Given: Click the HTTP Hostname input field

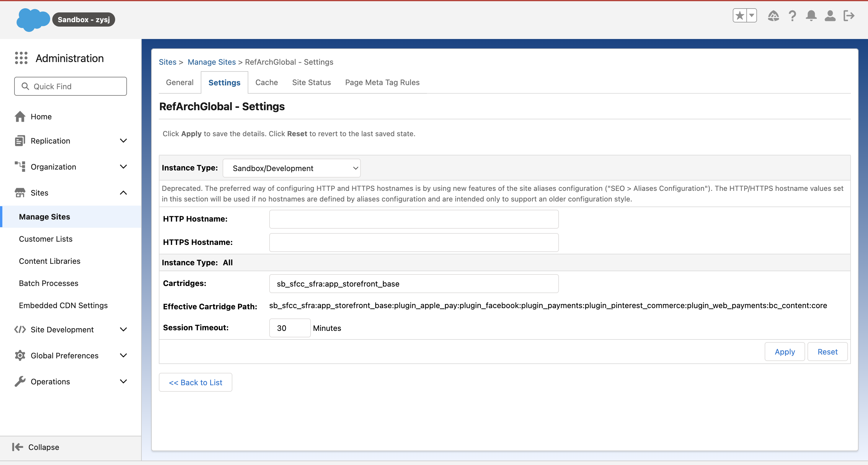Looking at the screenshot, I should coord(413,219).
